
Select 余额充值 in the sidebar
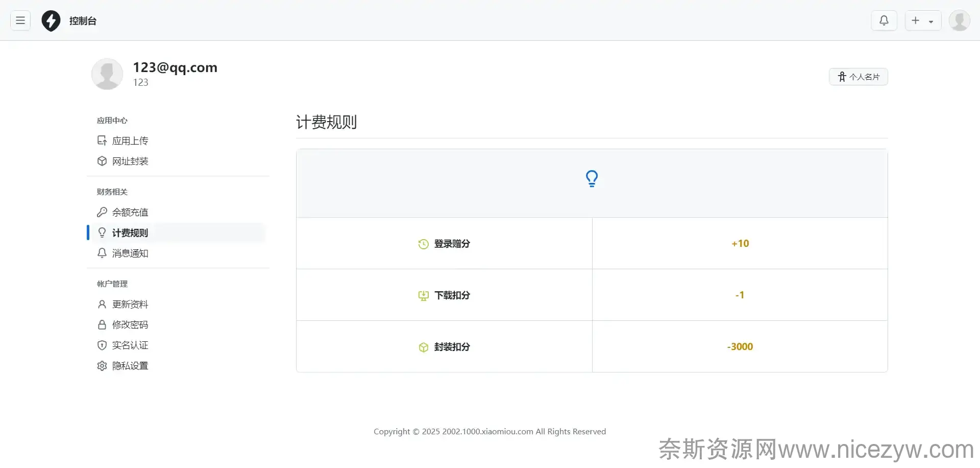130,212
